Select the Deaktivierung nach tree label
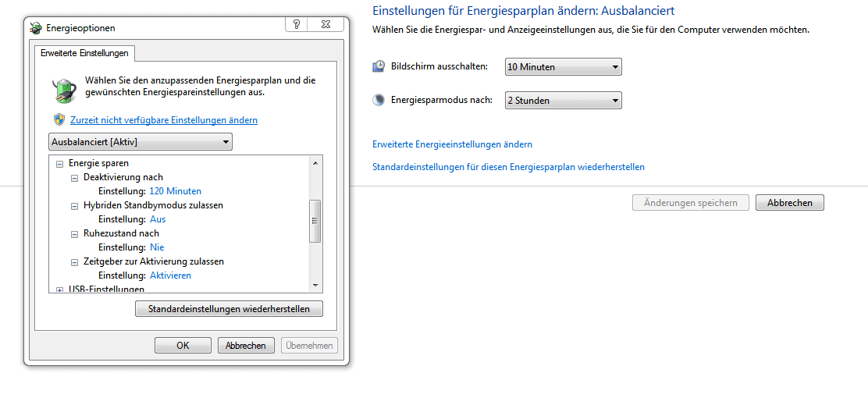The width and height of the screenshot is (868, 405). pos(123,177)
